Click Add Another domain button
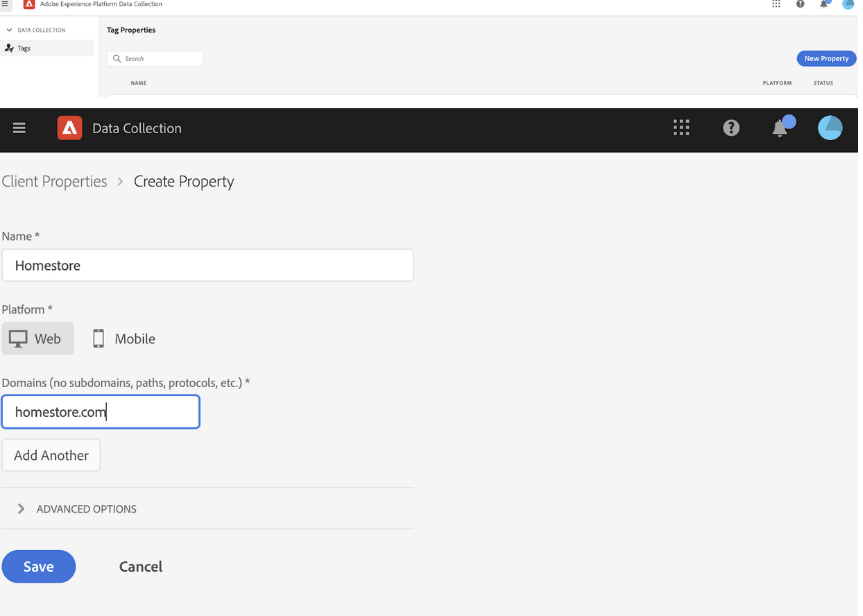 [x=51, y=455]
